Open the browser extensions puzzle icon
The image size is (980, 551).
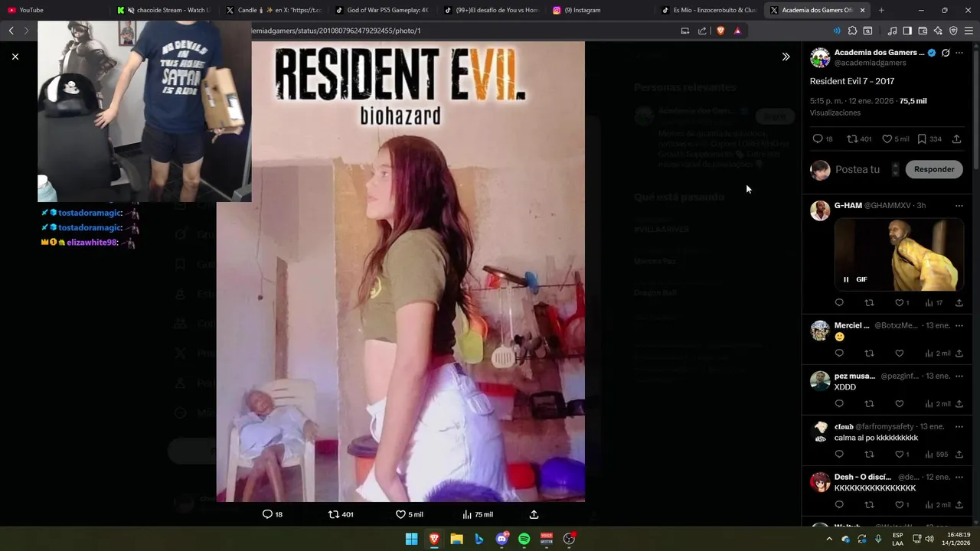(x=852, y=31)
